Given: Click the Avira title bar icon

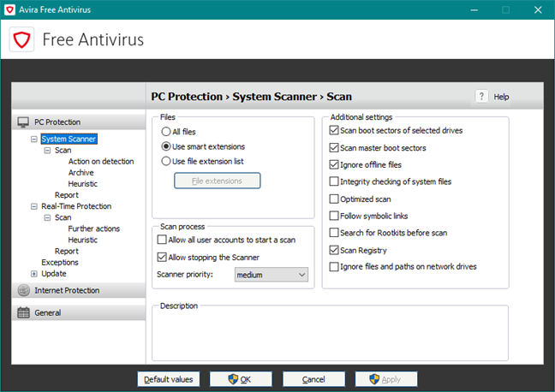Looking at the screenshot, I should coord(9,9).
